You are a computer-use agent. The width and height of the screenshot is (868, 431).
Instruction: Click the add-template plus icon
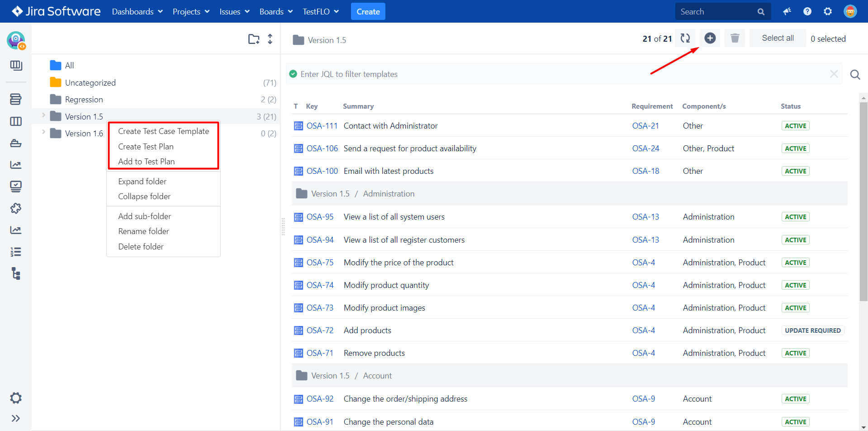click(710, 38)
